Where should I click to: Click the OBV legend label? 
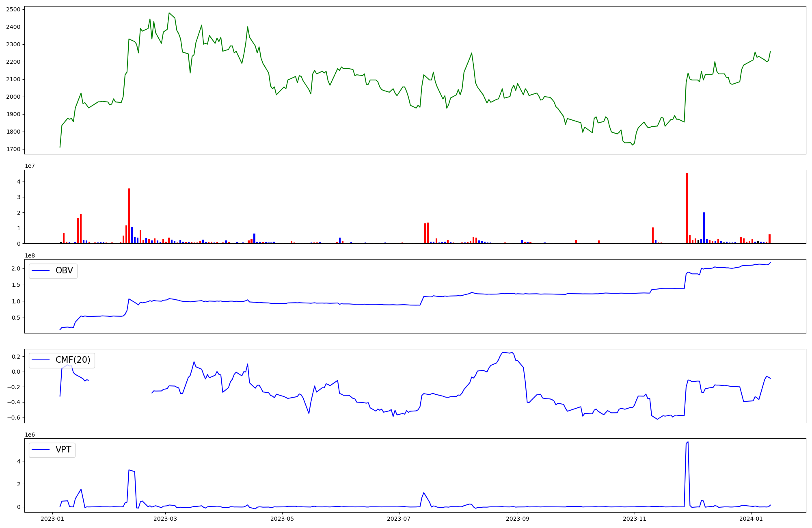coord(64,270)
